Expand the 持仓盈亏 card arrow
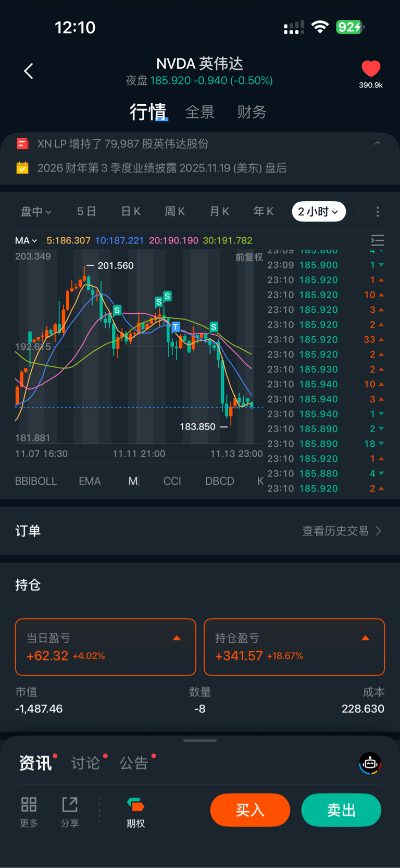 point(365,638)
